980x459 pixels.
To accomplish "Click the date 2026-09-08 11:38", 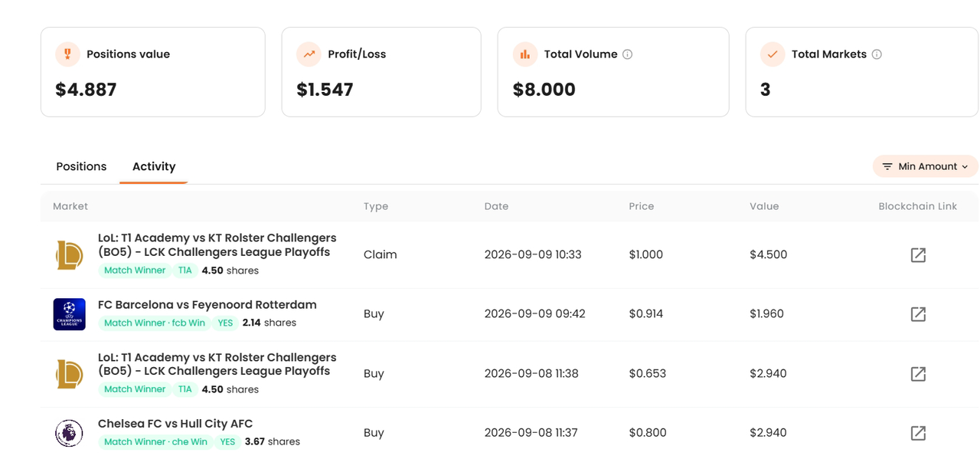I will 531,373.
